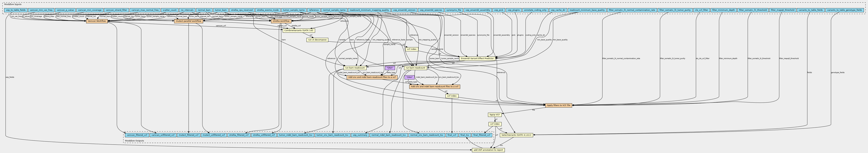The image size is (868, 153).
Task: Click the run vt decompose step
Action: (x=317, y=40)
